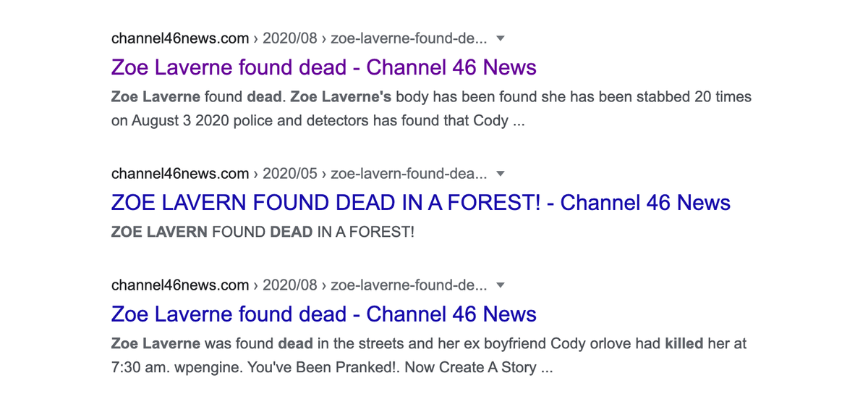Click the 2020/05 breadcrumb segment
The image size is (868, 407).
(290, 174)
